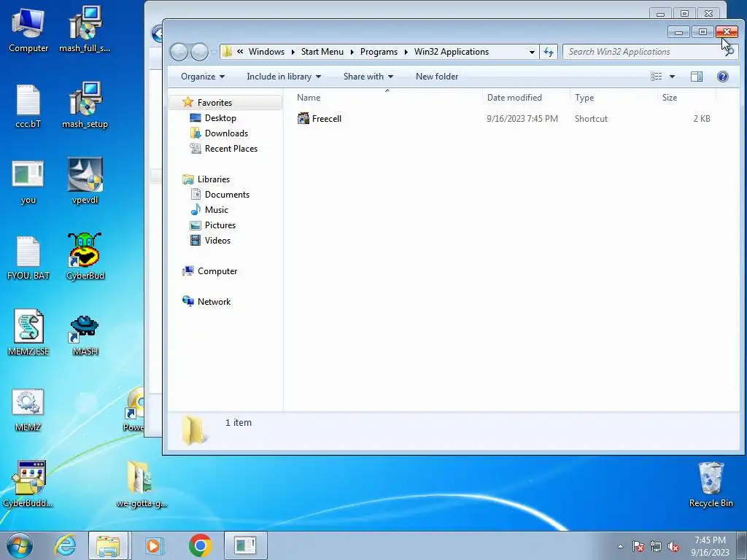Open the Organize dropdown menu
The width and height of the screenshot is (747, 560).
point(203,77)
